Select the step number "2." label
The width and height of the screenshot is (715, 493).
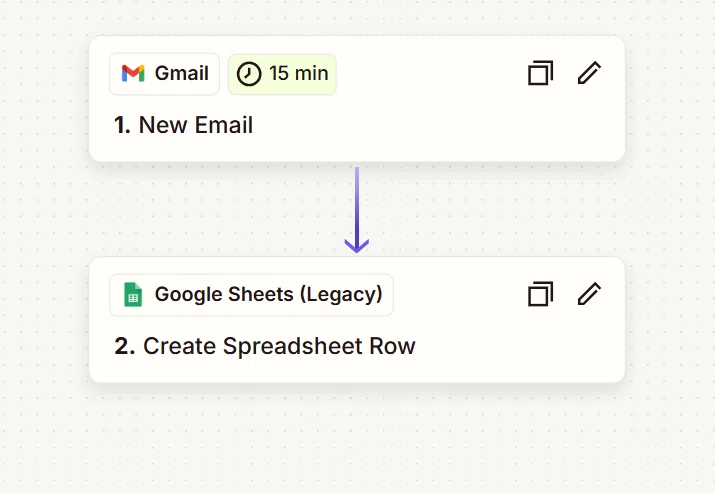pos(124,346)
